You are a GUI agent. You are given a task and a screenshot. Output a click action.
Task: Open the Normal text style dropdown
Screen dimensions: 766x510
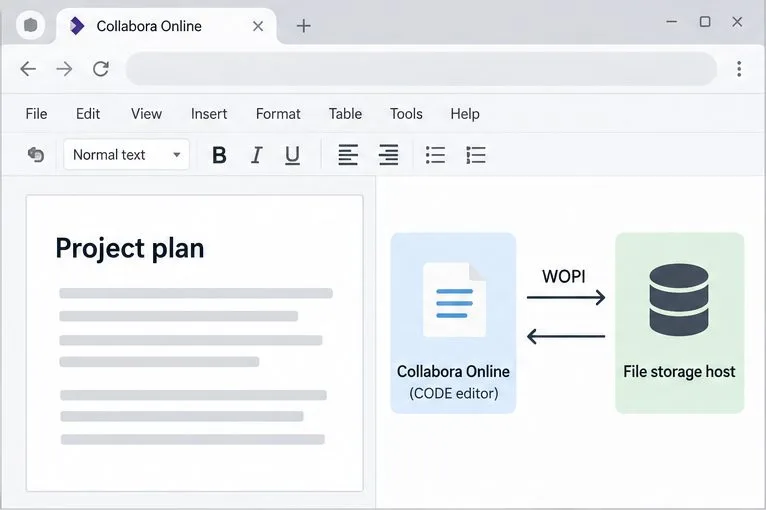point(127,155)
